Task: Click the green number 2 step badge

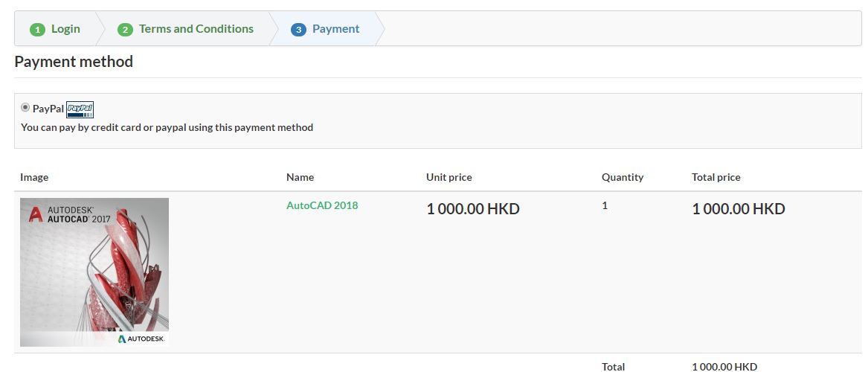Action: [x=125, y=30]
